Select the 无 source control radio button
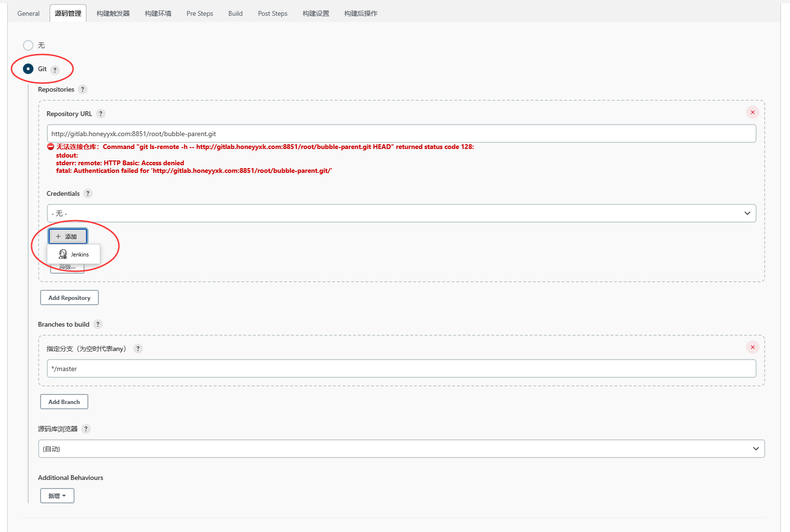 click(28, 45)
